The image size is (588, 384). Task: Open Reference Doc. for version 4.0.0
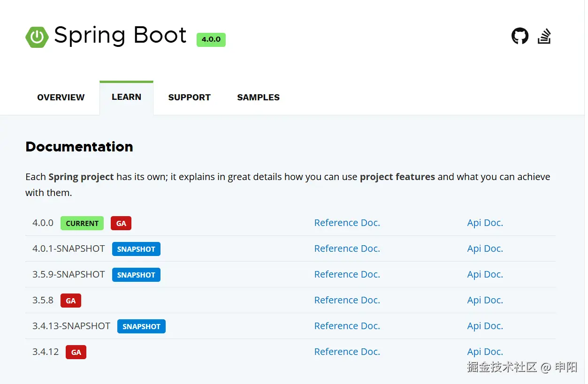(x=347, y=223)
